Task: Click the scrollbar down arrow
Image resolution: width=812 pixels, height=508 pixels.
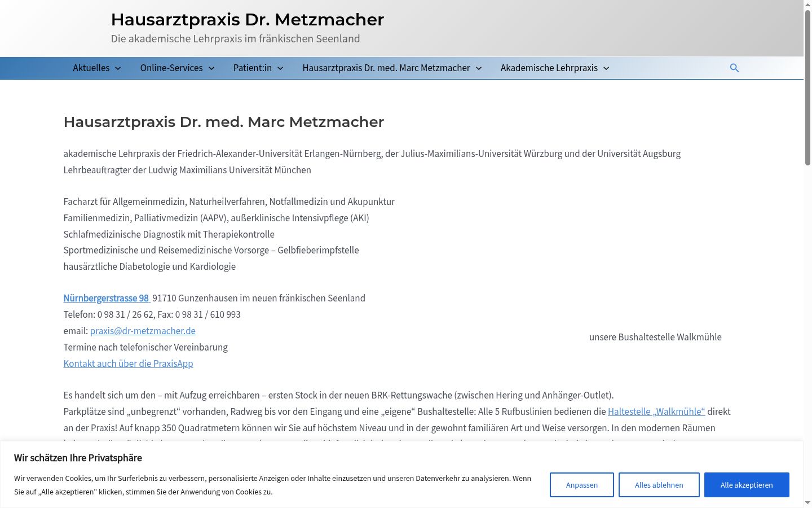Action: pyautogui.click(x=807, y=503)
